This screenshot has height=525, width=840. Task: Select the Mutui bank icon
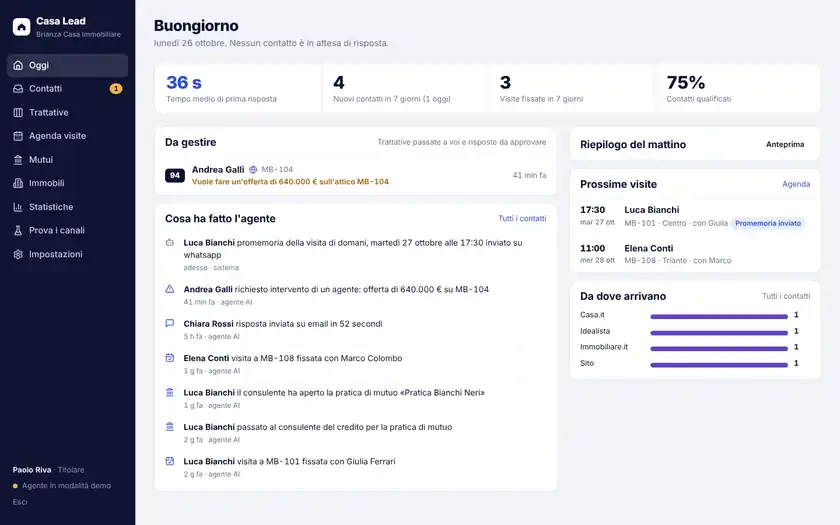[x=18, y=160]
